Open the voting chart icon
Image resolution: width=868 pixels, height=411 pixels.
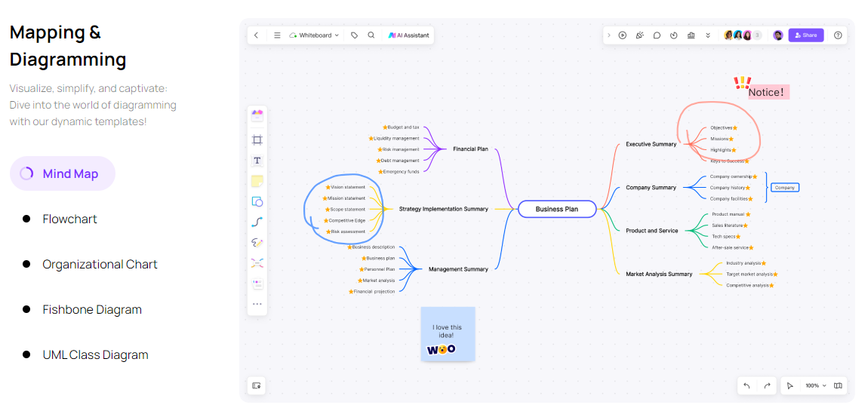pos(691,35)
